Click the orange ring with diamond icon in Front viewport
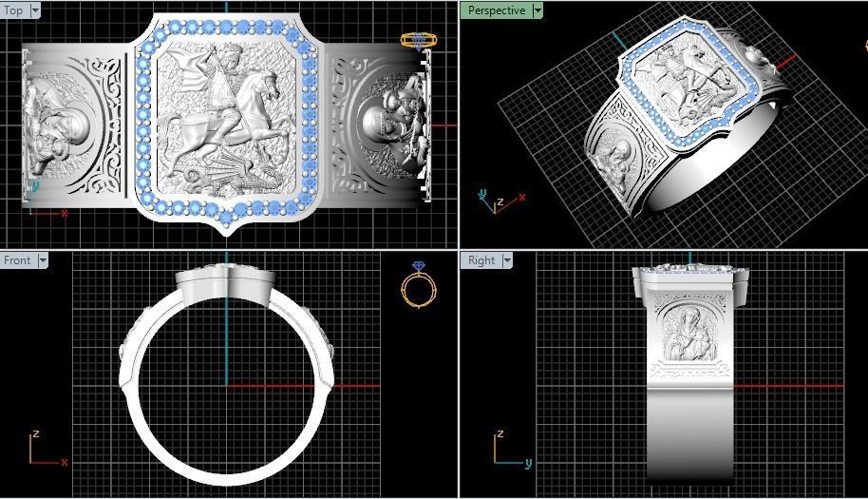This screenshot has height=499, width=868. pyautogui.click(x=419, y=283)
